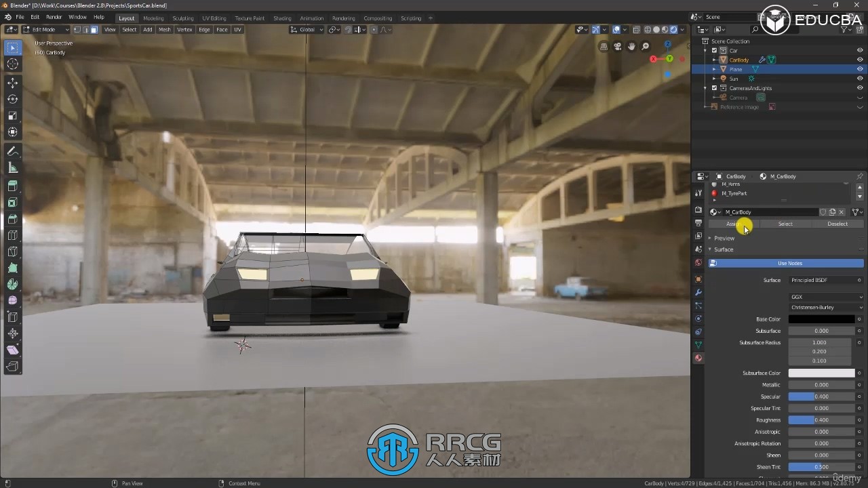Switch viewport to camera view

(618, 47)
